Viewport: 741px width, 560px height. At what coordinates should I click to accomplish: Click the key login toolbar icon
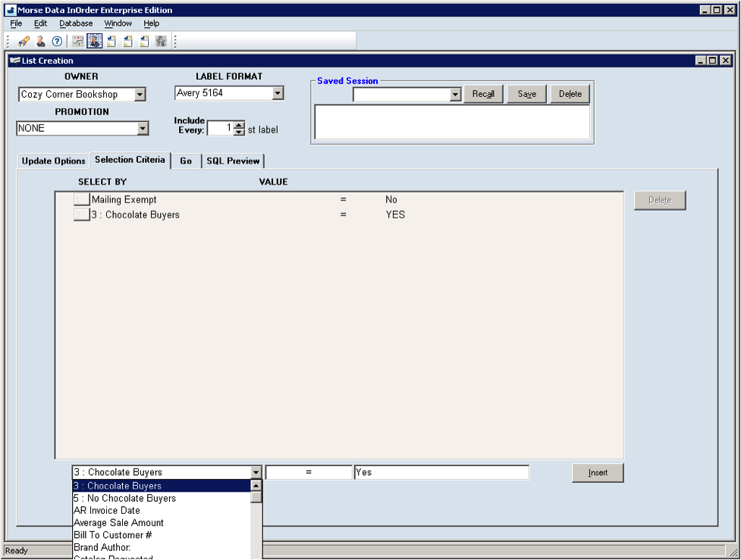[x=24, y=41]
